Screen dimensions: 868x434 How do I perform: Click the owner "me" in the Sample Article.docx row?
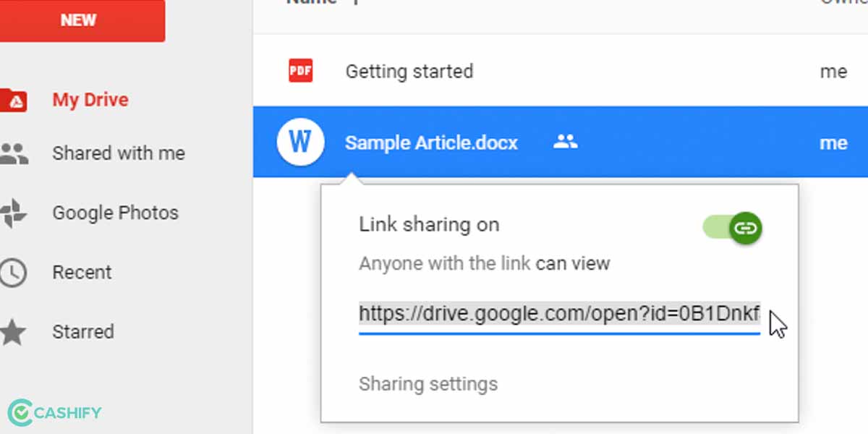(x=833, y=143)
